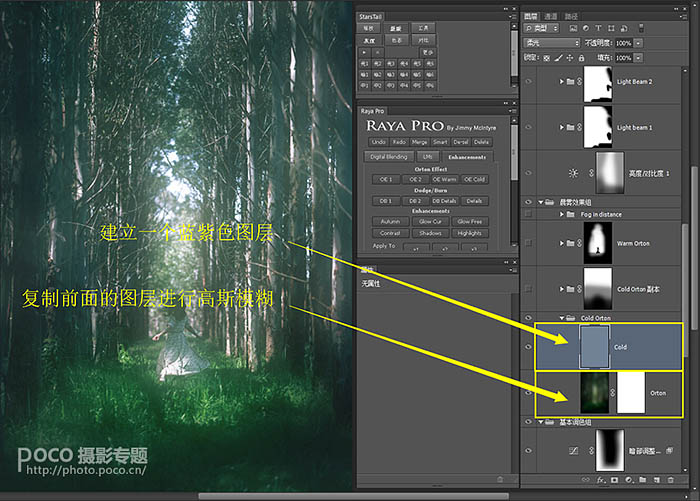The height and width of the screenshot is (501, 700).
Task: Open Digital Blending tab in Raya Pro
Action: (389, 157)
